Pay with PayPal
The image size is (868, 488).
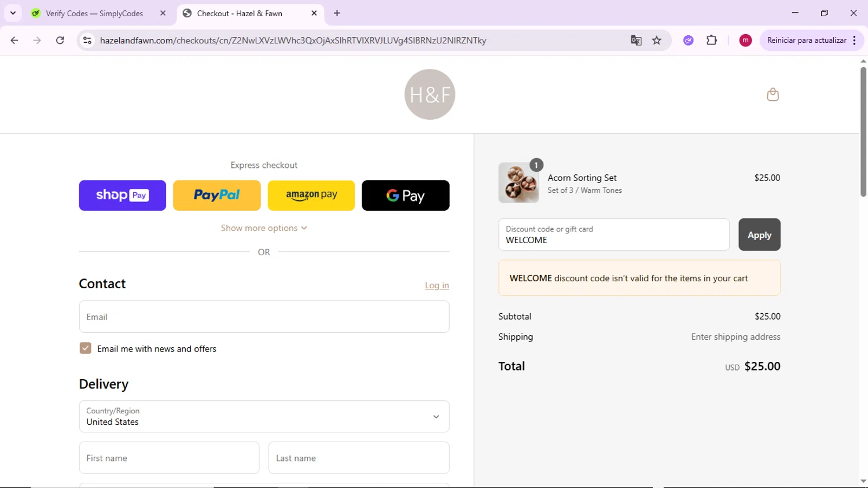point(216,195)
